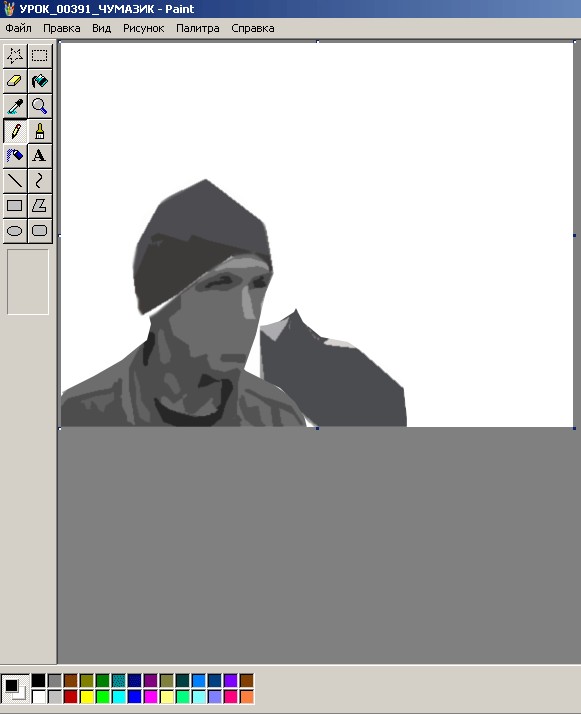Viewport: 581px width, 714px height.
Task: Pick the navy blue swatch
Action: (134, 681)
